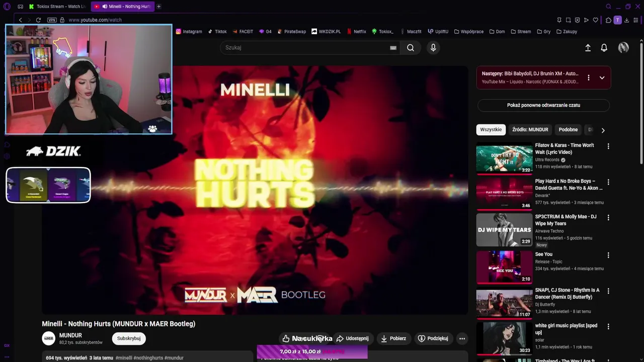The width and height of the screenshot is (644, 362).
Task: Switch to the Toklox Stream tab
Action: click(x=57, y=7)
